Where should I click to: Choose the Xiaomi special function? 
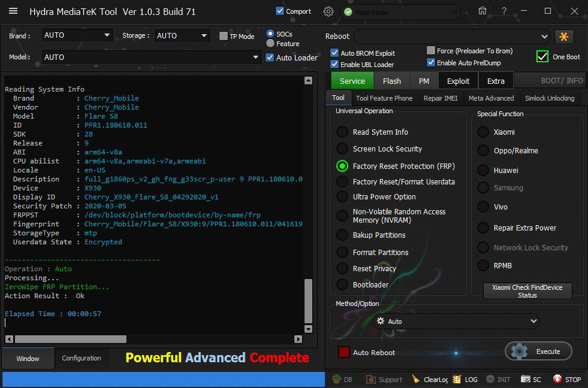click(x=483, y=132)
